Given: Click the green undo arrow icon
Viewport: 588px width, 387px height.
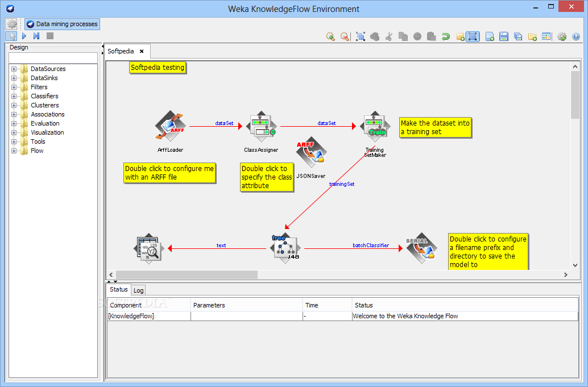Looking at the screenshot, I should [x=446, y=36].
